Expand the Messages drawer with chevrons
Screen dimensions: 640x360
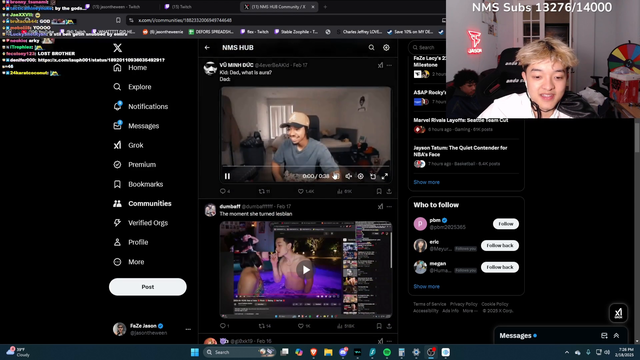(616, 336)
